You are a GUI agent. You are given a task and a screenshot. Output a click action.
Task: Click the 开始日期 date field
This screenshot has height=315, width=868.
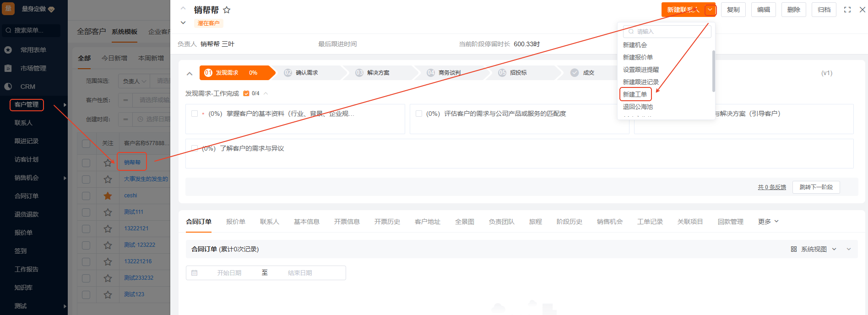coord(229,273)
